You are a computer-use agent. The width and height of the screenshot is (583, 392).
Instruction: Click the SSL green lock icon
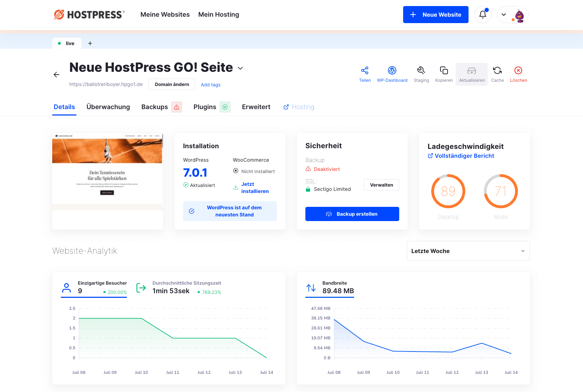(x=308, y=189)
